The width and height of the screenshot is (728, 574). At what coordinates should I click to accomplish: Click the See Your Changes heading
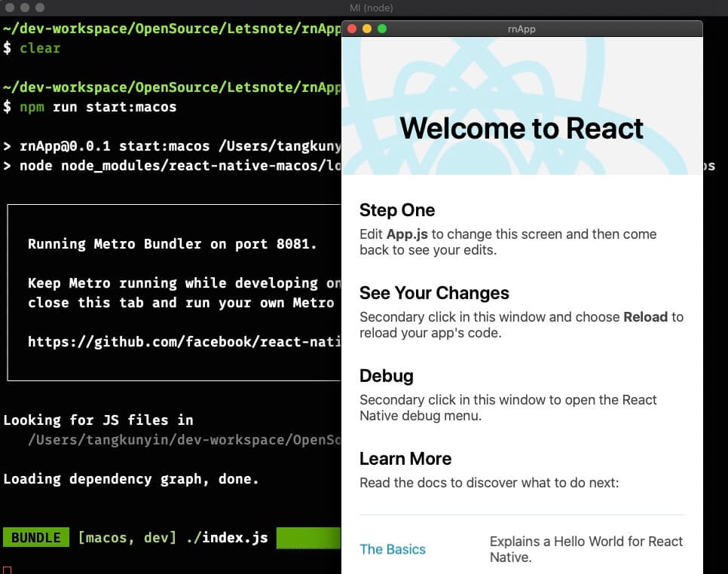pos(434,293)
